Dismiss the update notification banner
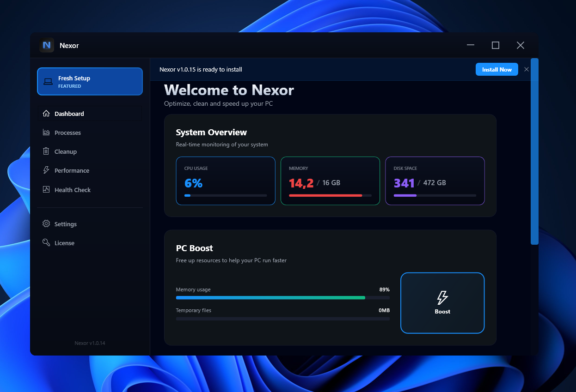The height and width of the screenshot is (392, 576). tap(527, 69)
